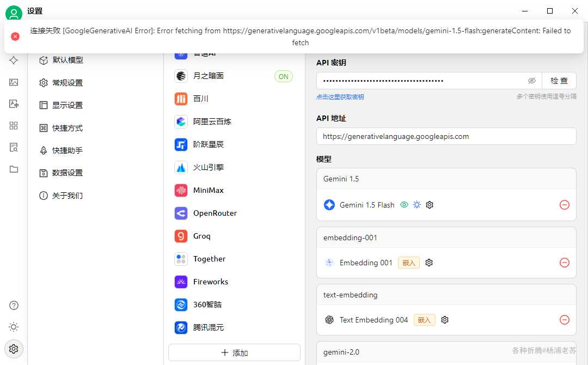Remove the Text Embedding 004 model

coord(565,320)
